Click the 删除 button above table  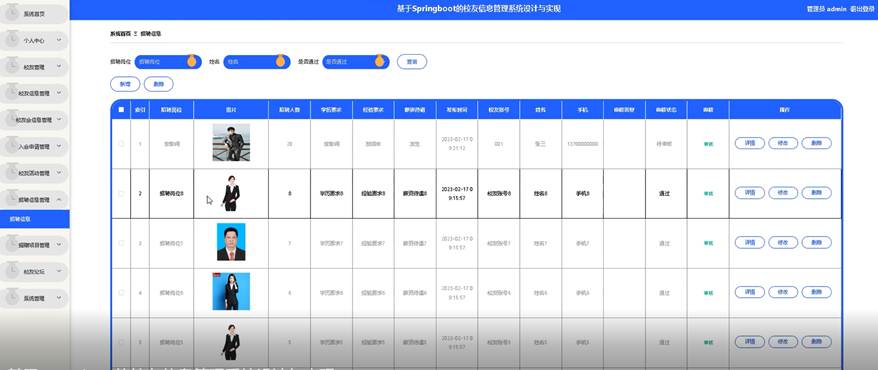[158, 84]
